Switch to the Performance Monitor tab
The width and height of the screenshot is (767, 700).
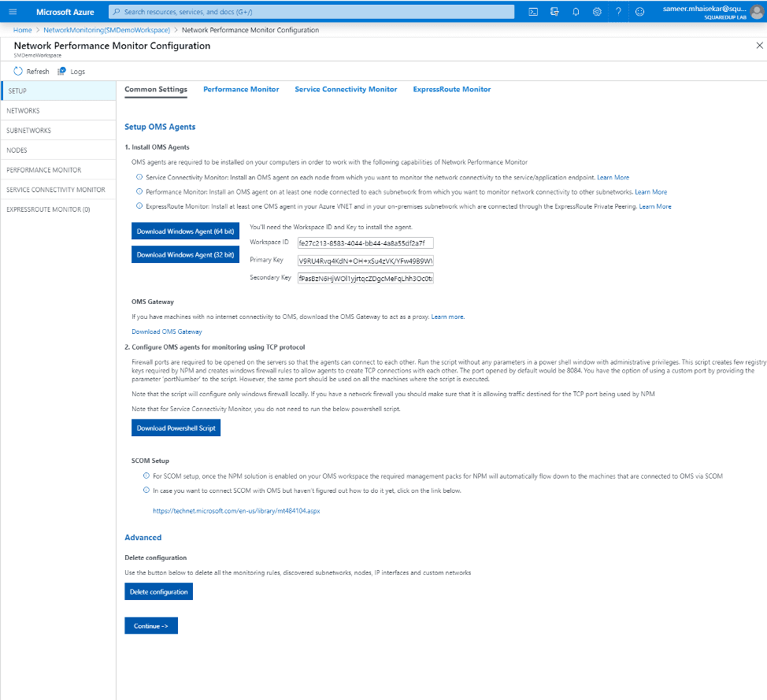[241, 90]
